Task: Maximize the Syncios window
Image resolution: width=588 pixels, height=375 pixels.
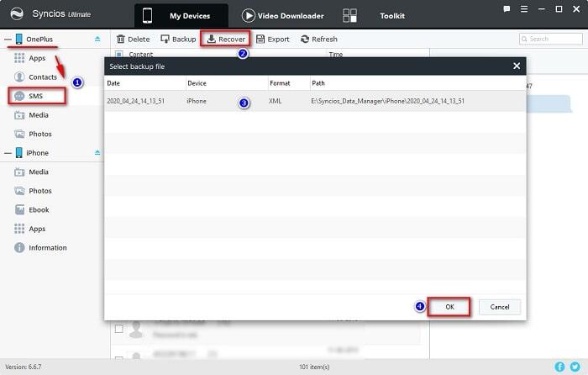Action: point(559,9)
